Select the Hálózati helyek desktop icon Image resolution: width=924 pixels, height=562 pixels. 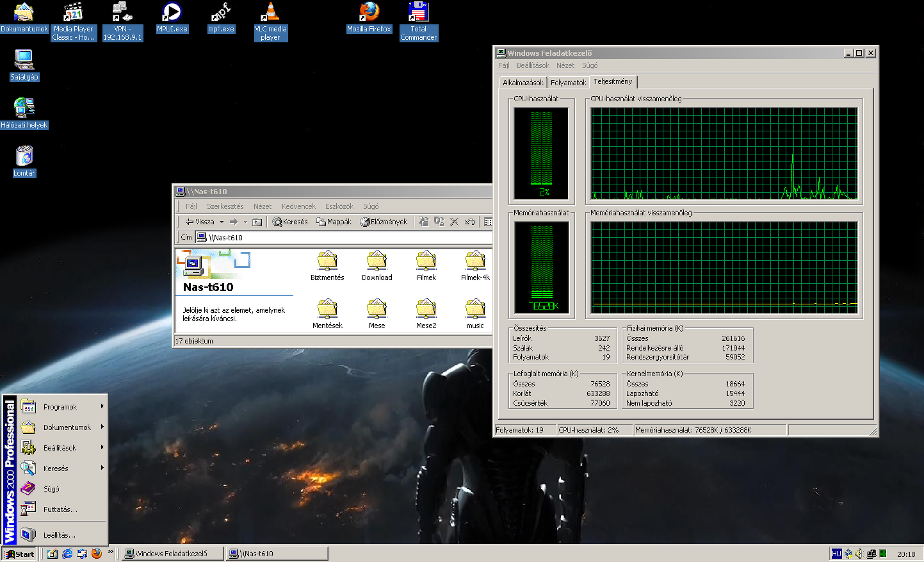click(x=24, y=113)
